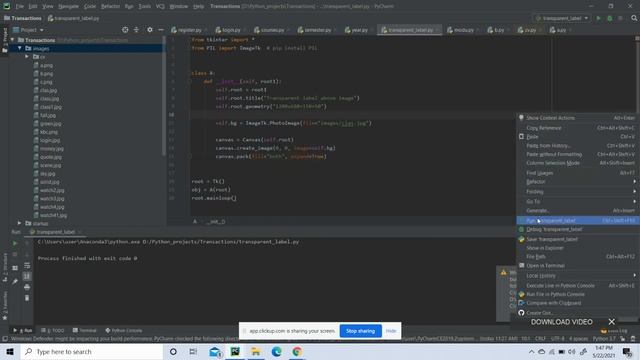This screenshot has height=360, width=640.
Task: Click the Windows search box
Action: (92, 351)
